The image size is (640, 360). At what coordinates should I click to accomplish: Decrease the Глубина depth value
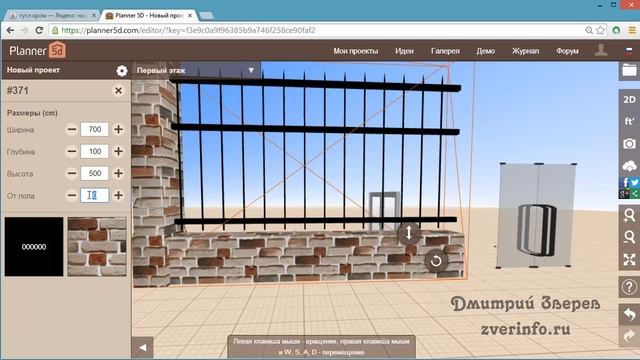(72, 151)
